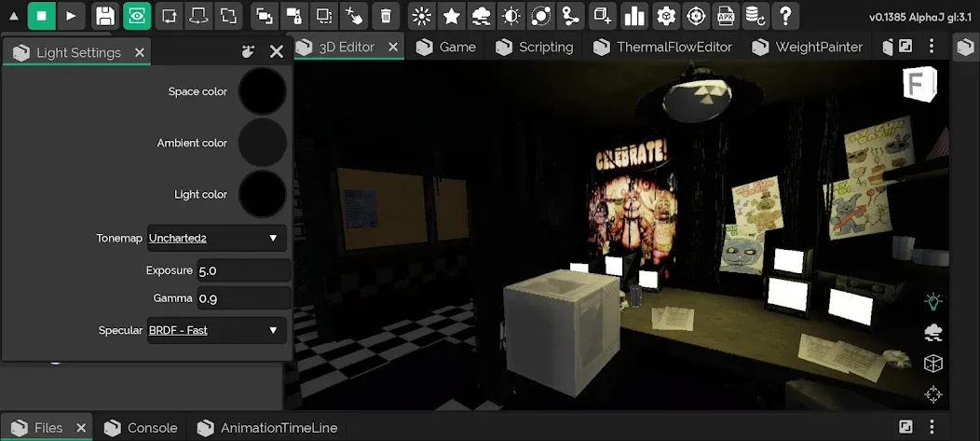
Task: Switch to the Scripting tab
Action: pyautogui.click(x=535, y=47)
